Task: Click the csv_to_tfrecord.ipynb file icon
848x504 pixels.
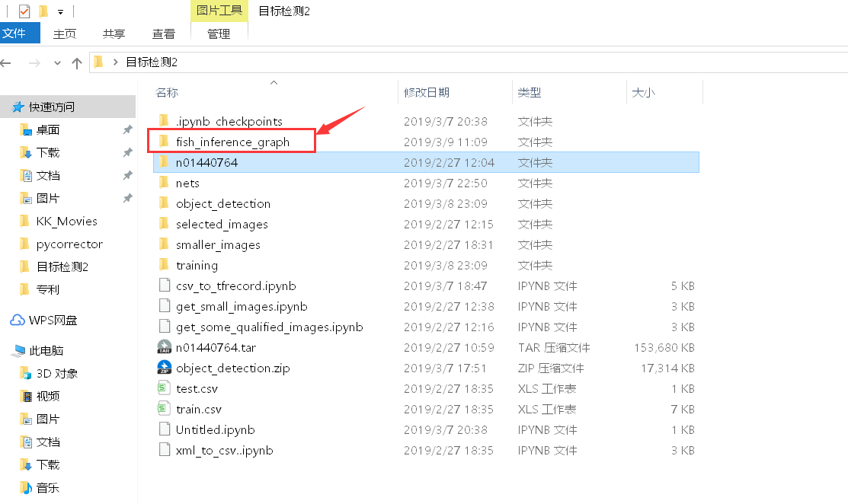Action: pyautogui.click(x=165, y=285)
